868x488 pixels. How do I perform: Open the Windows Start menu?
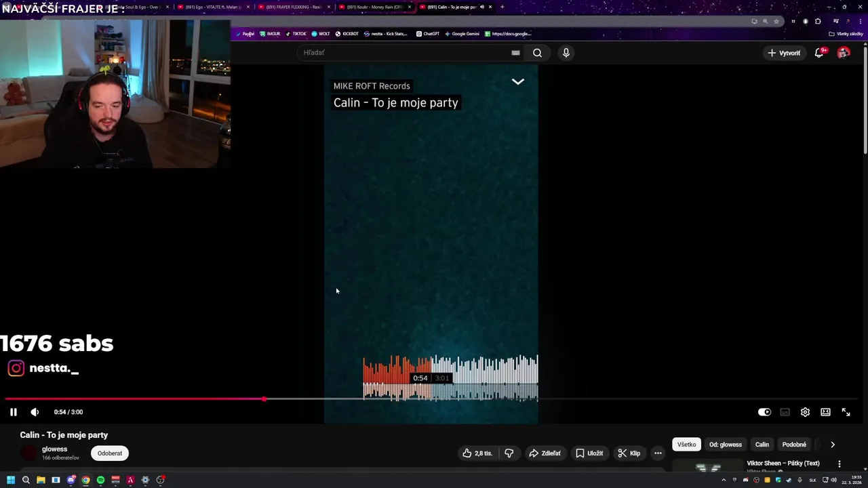click(x=11, y=480)
